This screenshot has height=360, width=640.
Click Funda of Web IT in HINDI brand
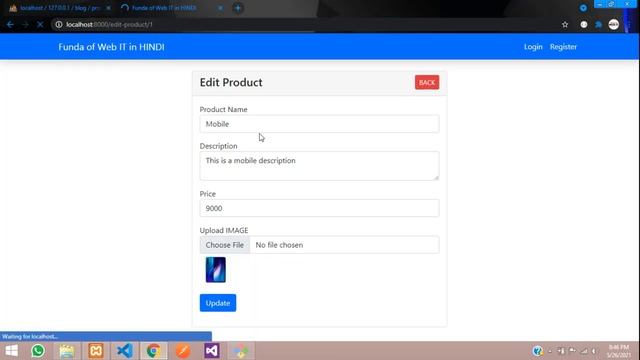(x=111, y=47)
